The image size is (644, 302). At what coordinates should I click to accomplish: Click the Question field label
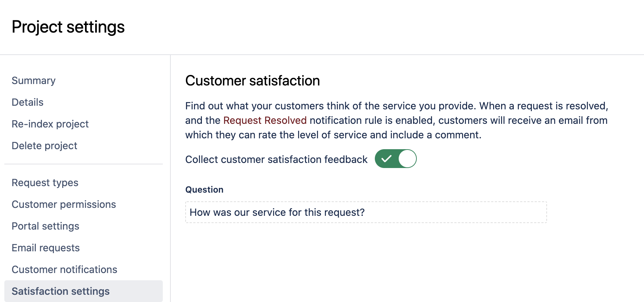point(204,190)
